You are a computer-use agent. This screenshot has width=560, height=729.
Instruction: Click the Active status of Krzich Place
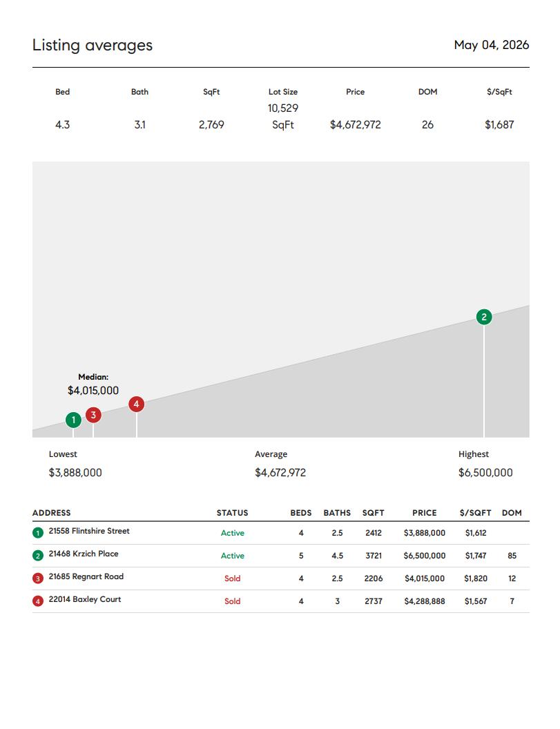point(233,556)
